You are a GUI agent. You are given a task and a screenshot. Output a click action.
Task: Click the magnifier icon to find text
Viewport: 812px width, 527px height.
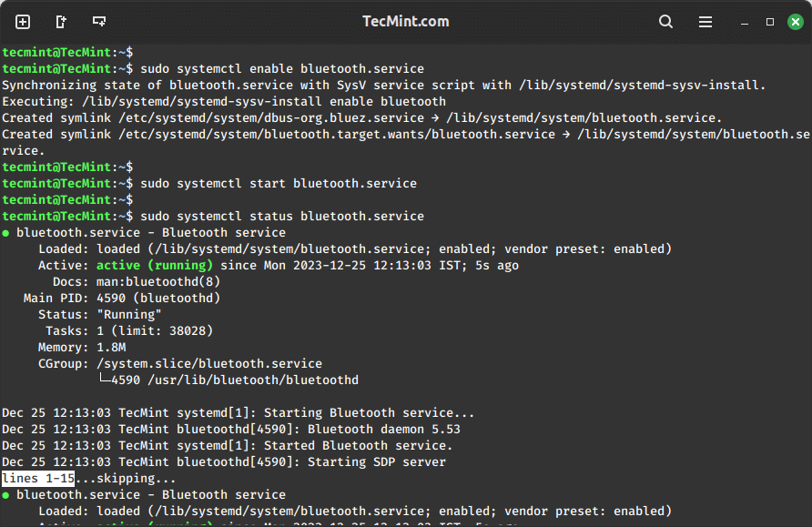[x=665, y=20]
